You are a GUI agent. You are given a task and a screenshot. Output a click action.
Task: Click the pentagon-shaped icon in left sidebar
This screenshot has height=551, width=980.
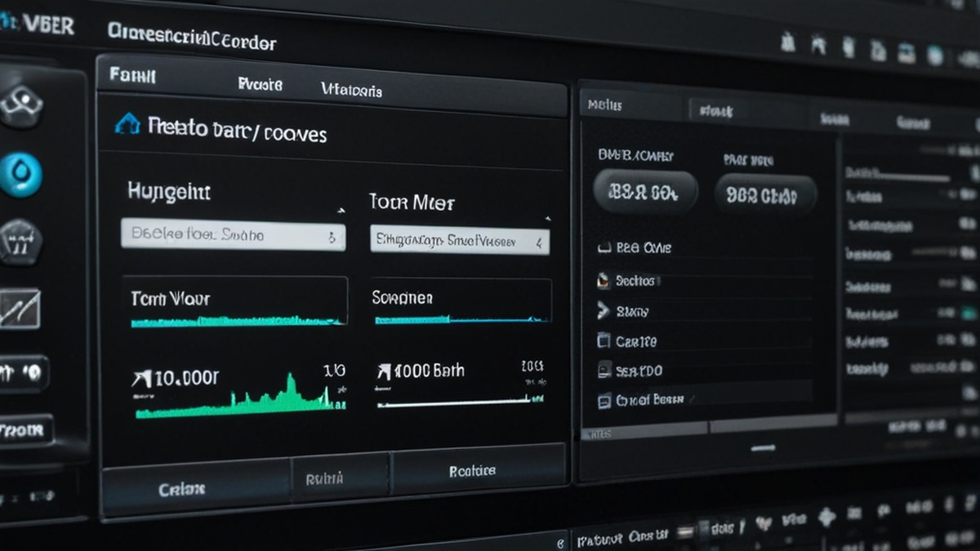point(20,242)
